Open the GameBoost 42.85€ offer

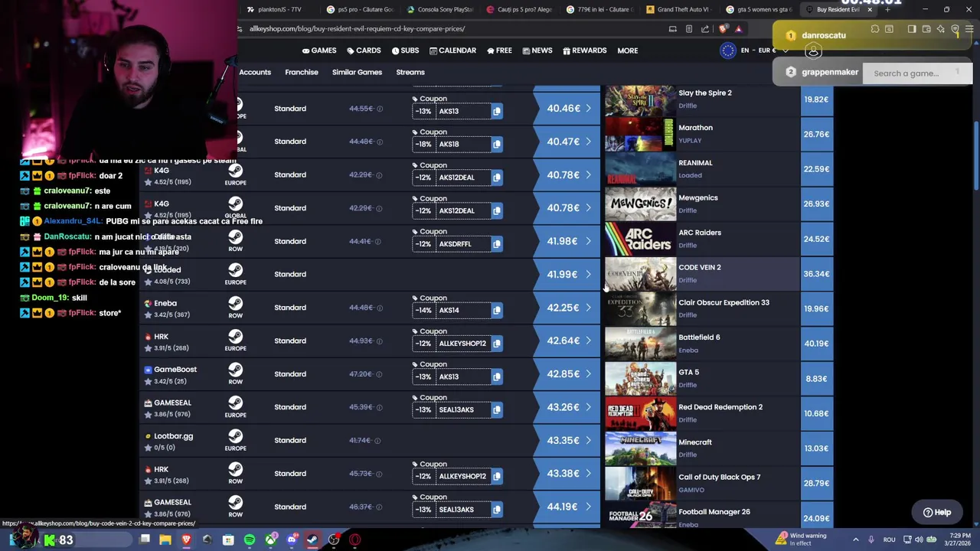tap(567, 374)
